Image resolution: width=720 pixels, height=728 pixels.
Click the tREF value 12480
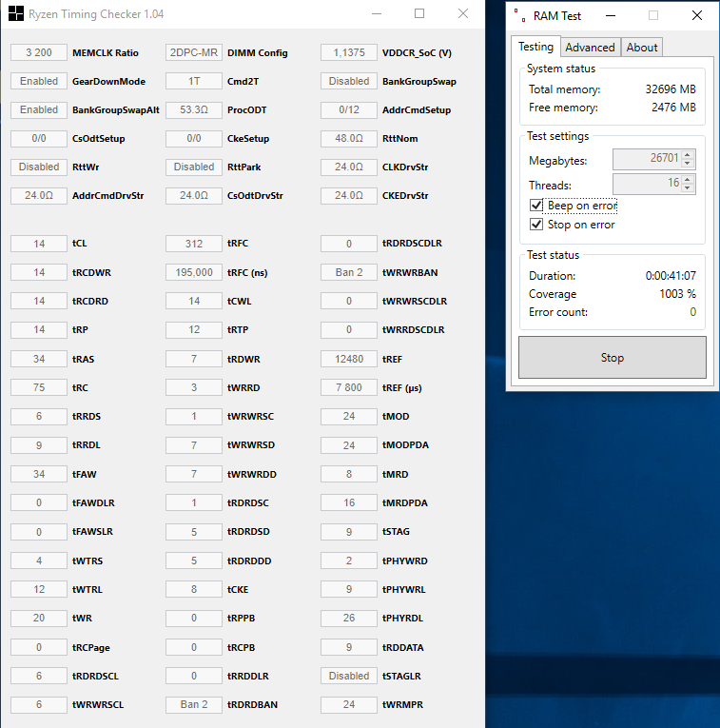(x=349, y=359)
